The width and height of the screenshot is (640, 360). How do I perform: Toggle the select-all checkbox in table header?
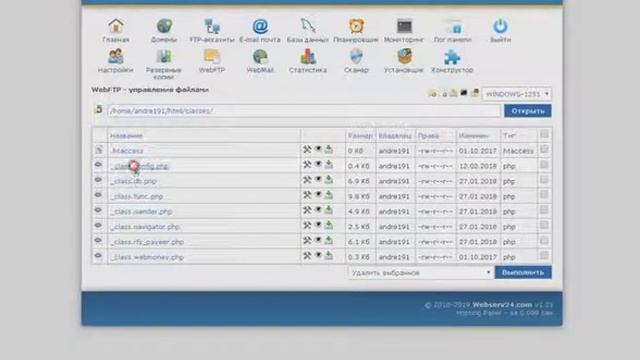(544, 134)
